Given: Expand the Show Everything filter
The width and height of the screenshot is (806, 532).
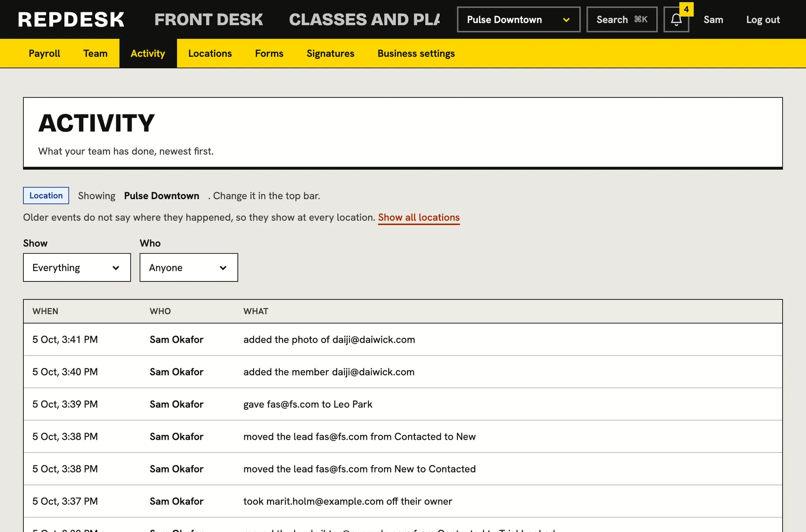Looking at the screenshot, I should 77,268.
